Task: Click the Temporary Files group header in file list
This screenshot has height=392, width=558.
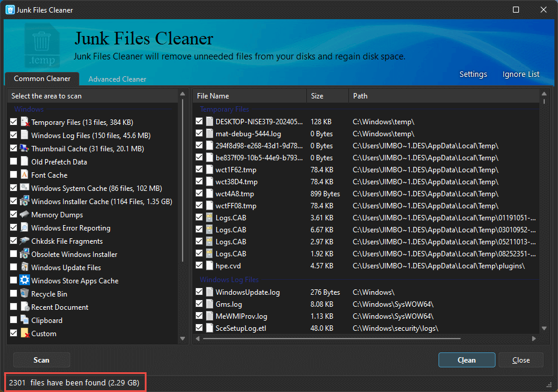Action: tap(224, 109)
